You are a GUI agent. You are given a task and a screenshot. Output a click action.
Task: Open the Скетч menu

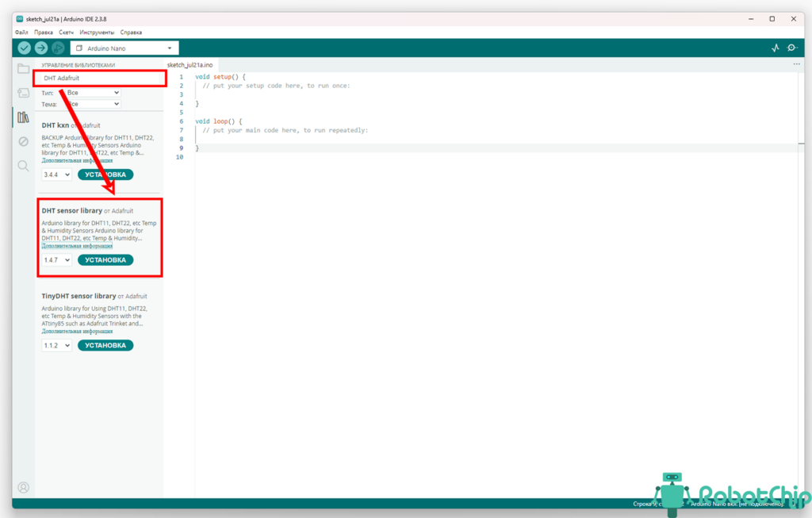click(67, 32)
